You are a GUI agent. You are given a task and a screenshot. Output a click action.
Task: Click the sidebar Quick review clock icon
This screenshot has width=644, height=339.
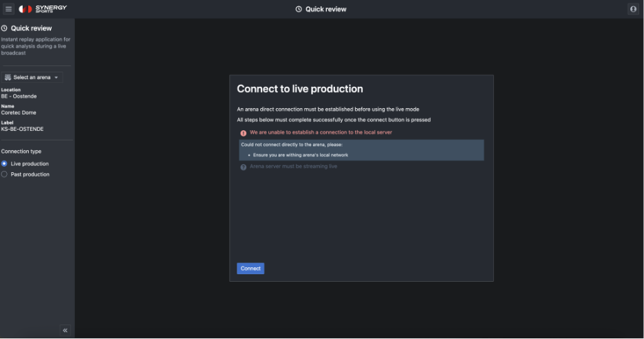pyautogui.click(x=4, y=28)
